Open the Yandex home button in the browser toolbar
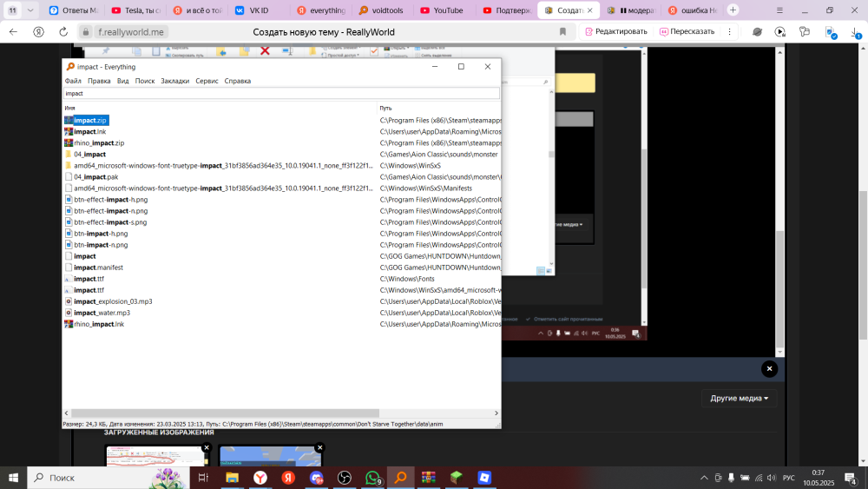This screenshot has width=868, height=489. tap(38, 32)
